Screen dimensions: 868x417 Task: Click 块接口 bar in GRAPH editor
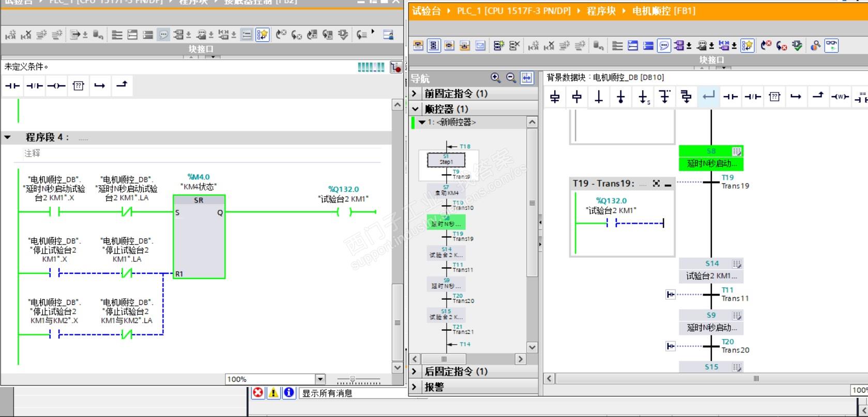[638, 60]
